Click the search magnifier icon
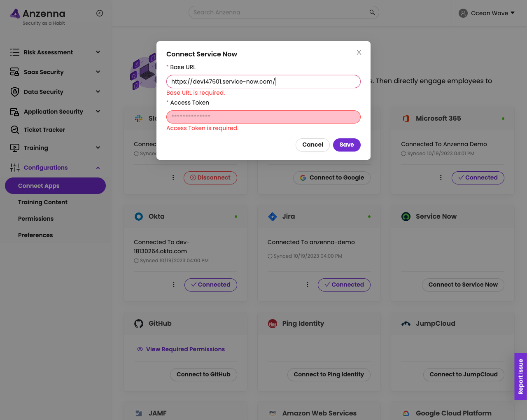Viewport: 527px width, 420px height. point(372,12)
